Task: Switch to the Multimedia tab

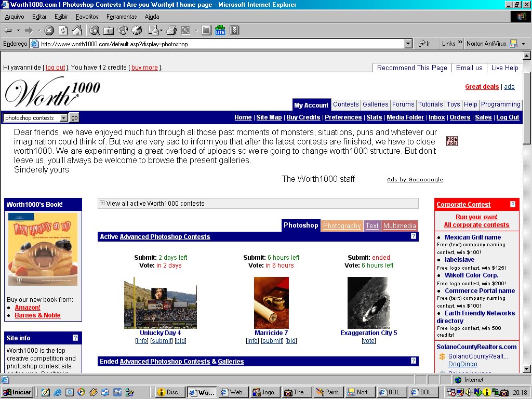Action: (400, 225)
